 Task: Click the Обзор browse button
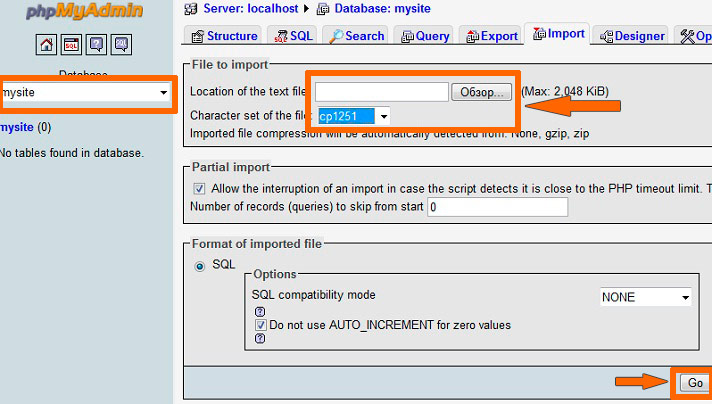(x=481, y=92)
